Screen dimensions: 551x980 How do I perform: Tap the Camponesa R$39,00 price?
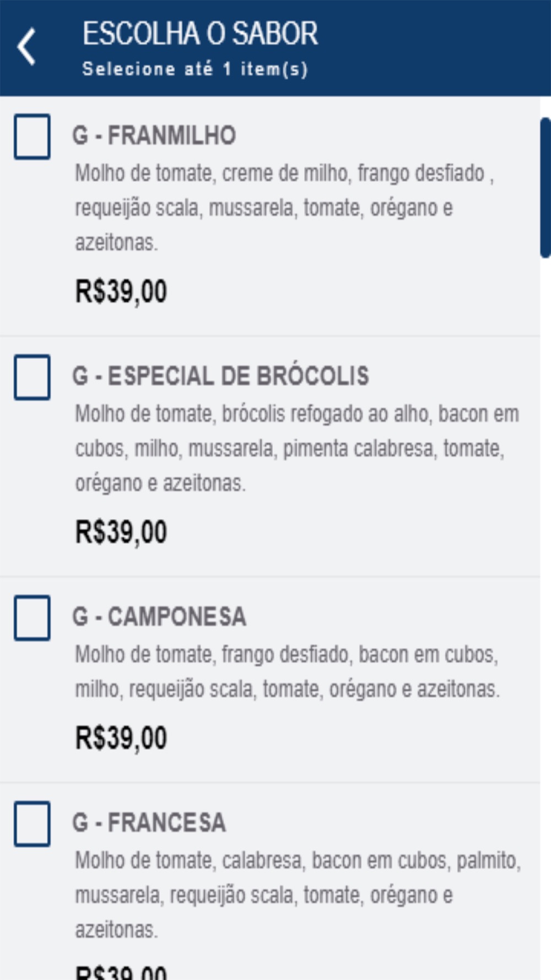121,737
